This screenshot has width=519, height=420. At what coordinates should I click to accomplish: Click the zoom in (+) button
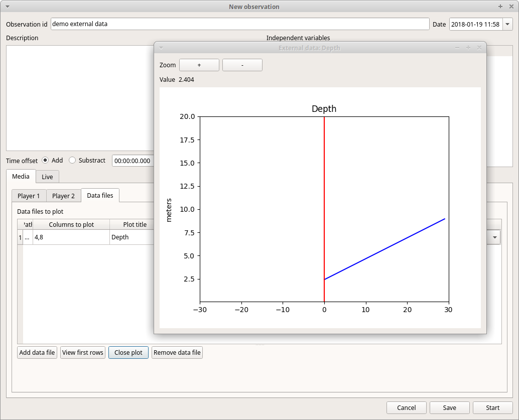[x=199, y=65]
